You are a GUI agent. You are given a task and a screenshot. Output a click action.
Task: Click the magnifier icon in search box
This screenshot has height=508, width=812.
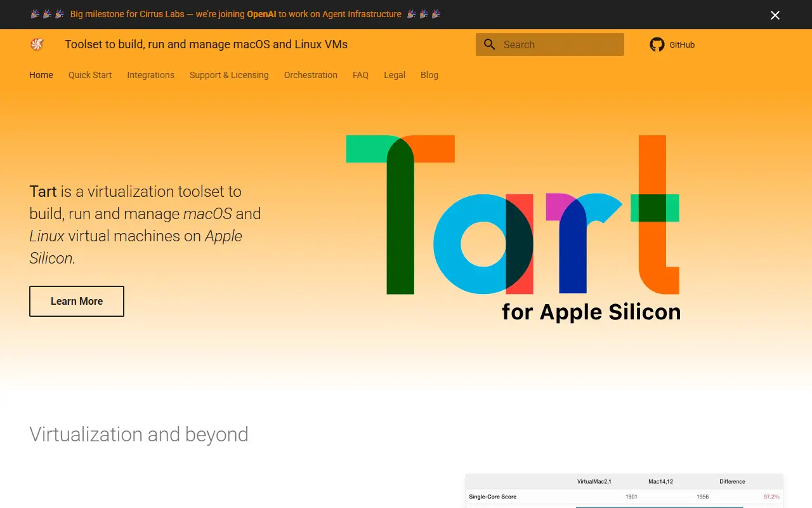pyautogui.click(x=490, y=44)
